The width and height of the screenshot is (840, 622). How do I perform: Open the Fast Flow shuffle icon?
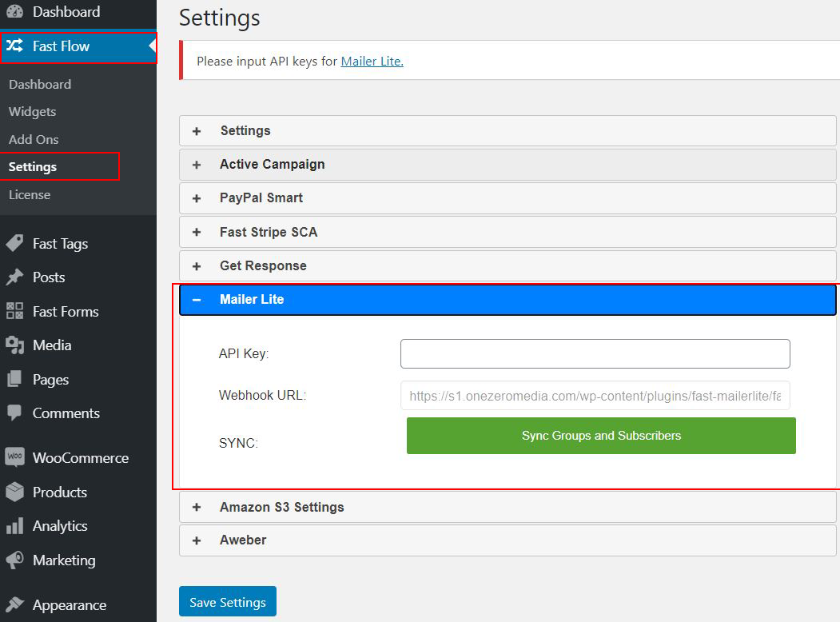pos(14,47)
